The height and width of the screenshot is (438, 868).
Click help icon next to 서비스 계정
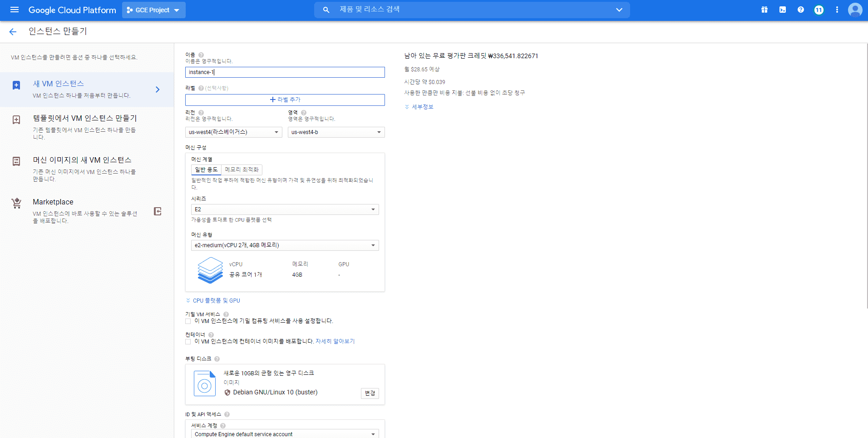[223, 426]
